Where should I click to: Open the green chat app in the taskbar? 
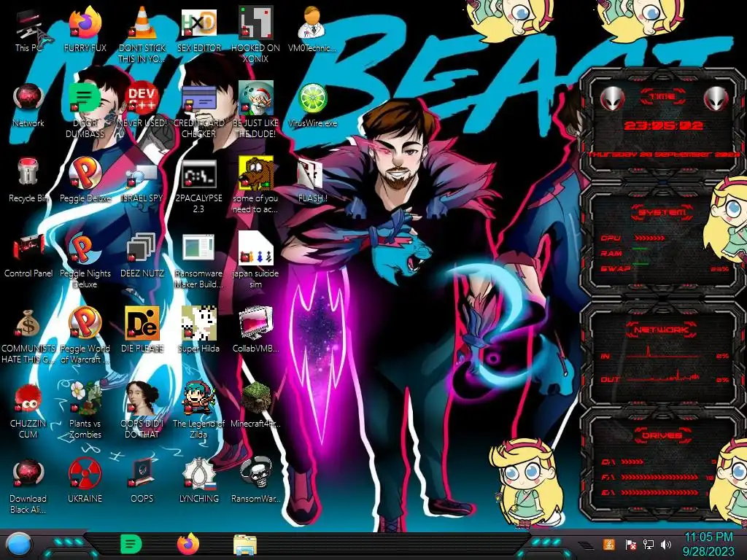(x=131, y=544)
